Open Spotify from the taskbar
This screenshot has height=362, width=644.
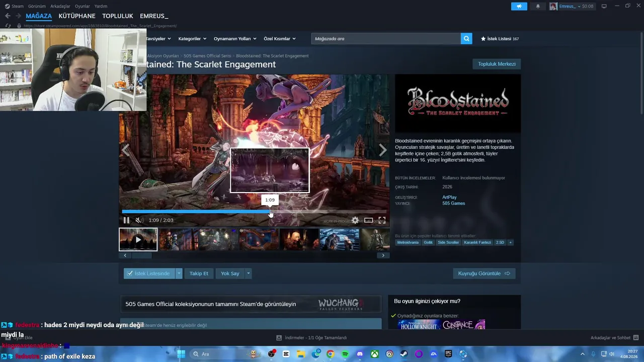click(x=345, y=354)
